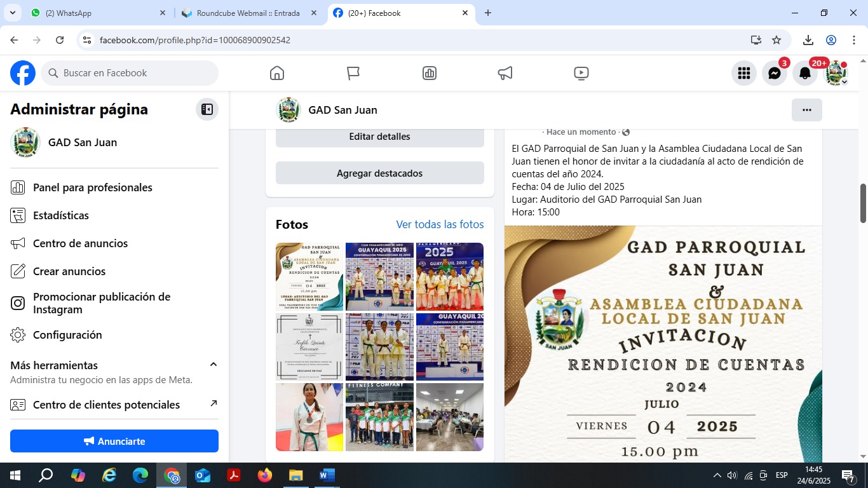Click the video play icon in navbar
The image size is (868, 488).
[x=581, y=73]
